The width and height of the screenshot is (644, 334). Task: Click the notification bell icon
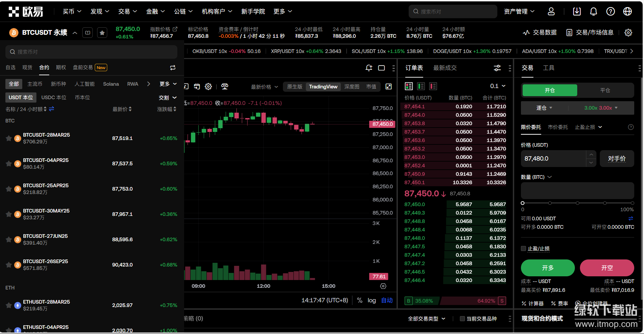[593, 11]
